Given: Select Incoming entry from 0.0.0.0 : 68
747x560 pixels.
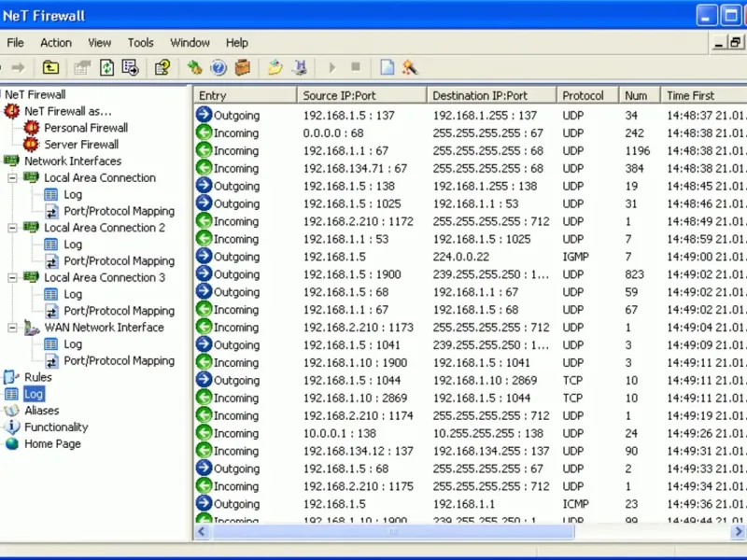Looking at the screenshot, I should 471,133.
